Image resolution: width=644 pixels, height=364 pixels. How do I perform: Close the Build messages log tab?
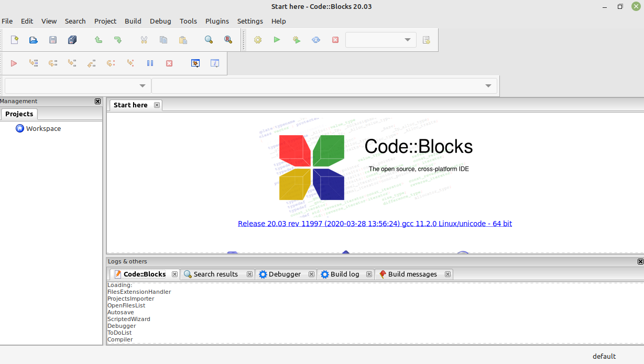tap(447, 274)
